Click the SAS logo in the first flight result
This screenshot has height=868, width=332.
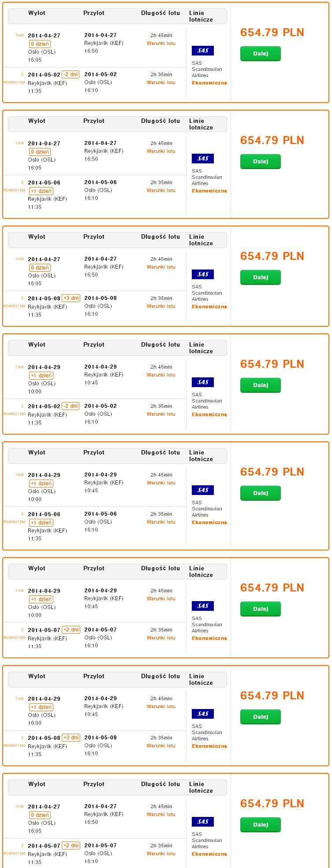pyautogui.click(x=203, y=51)
